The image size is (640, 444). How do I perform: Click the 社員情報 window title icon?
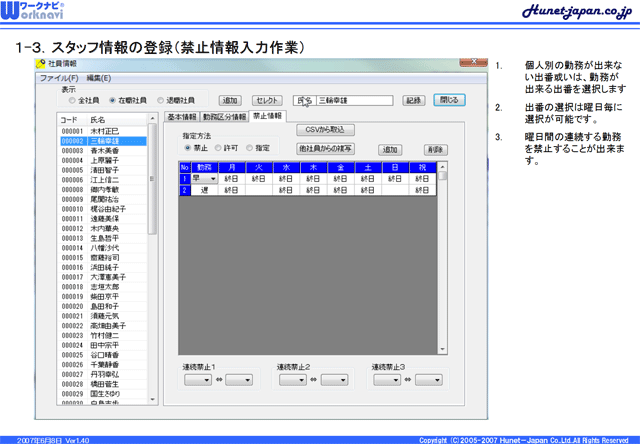tap(40, 64)
